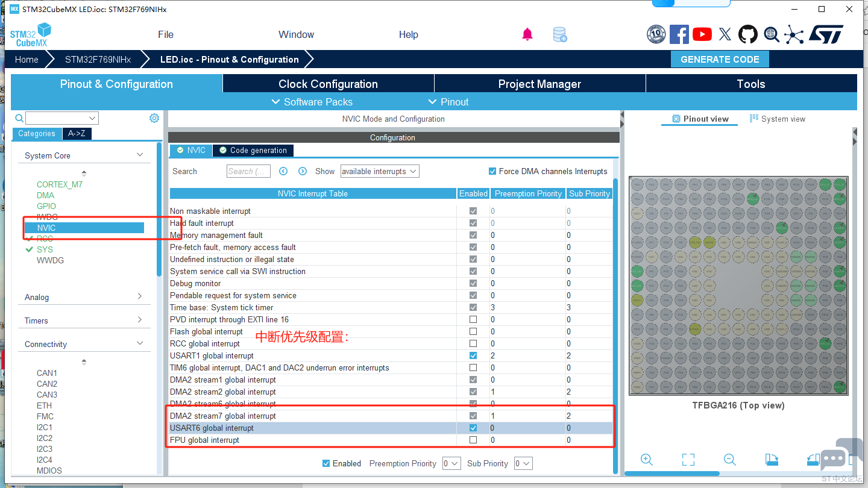Zoom in on the pinout view
Screen dimensions: 868x488
coord(647,460)
